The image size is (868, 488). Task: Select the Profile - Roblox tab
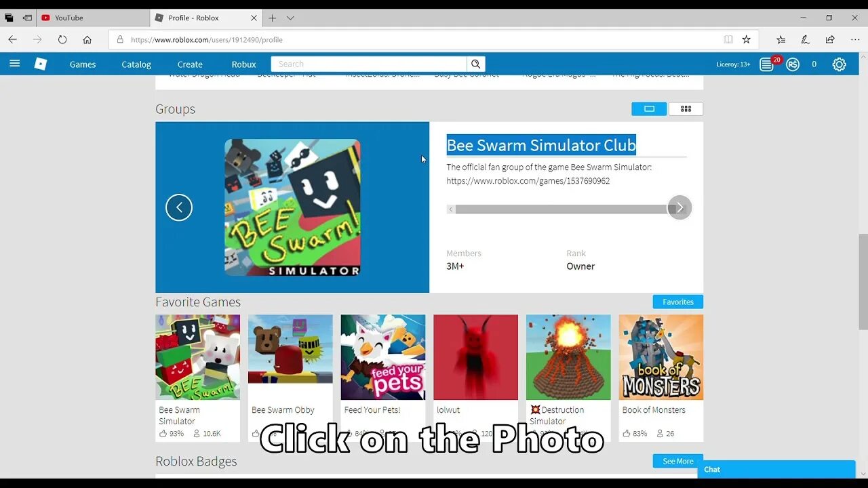pos(207,18)
